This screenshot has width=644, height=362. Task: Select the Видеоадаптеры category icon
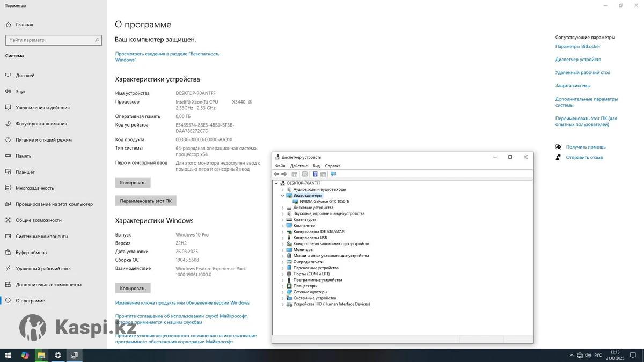[289, 196]
